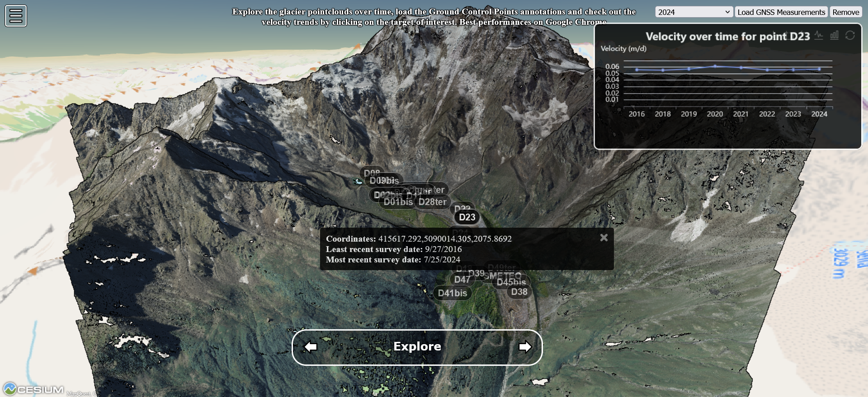This screenshot has width=868, height=397.
Task: Open the Cesium logo link
Action: coord(34,389)
